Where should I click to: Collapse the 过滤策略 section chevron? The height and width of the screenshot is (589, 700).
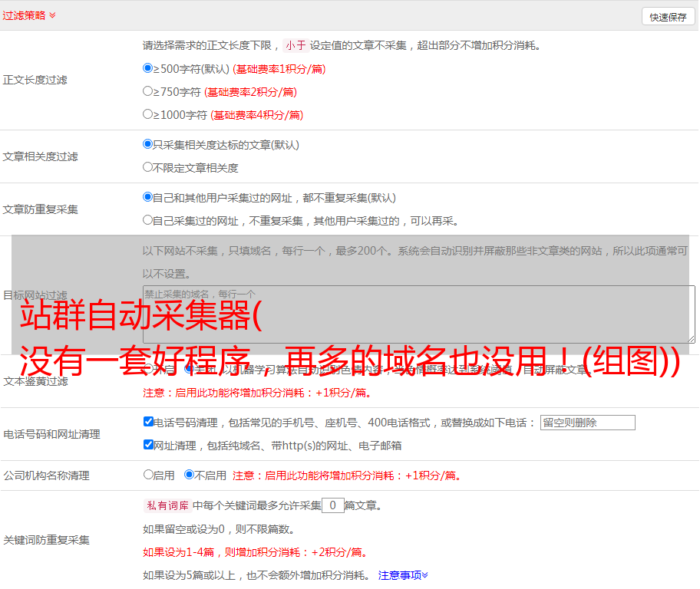tap(52, 15)
